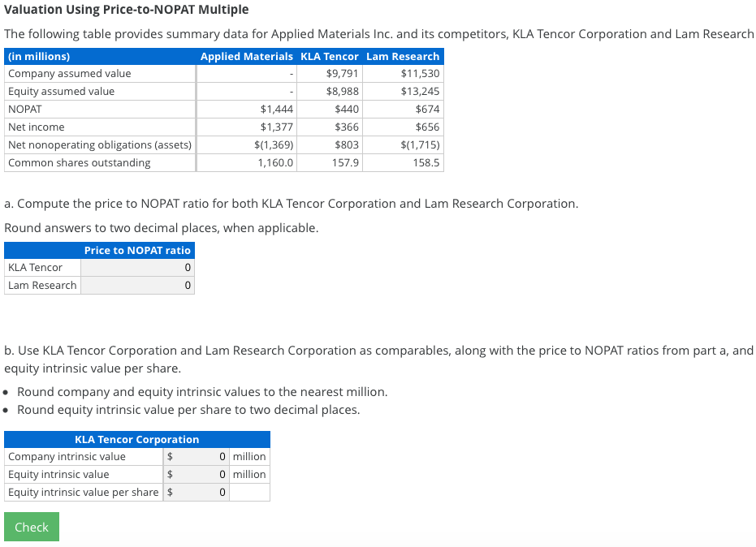
Task: Click the Lam Research label in ratio table
Action: (x=41, y=285)
